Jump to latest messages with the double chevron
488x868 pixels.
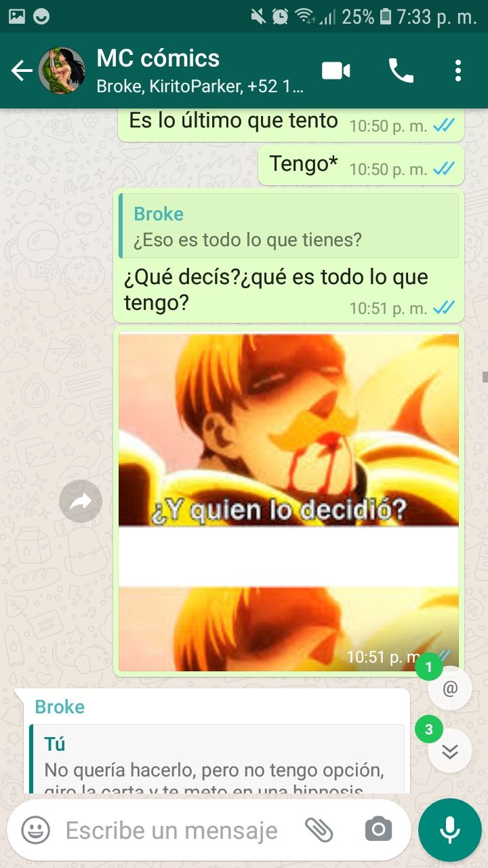pos(450,751)
